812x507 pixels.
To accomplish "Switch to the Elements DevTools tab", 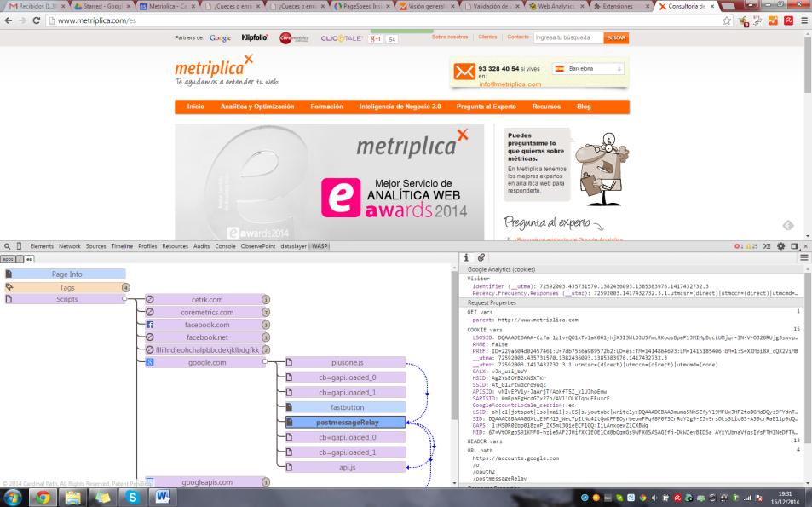I will [x=42, y=246].
